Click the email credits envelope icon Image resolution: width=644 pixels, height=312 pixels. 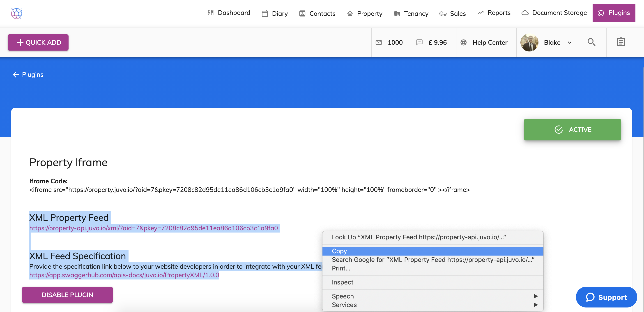point(379,42)
